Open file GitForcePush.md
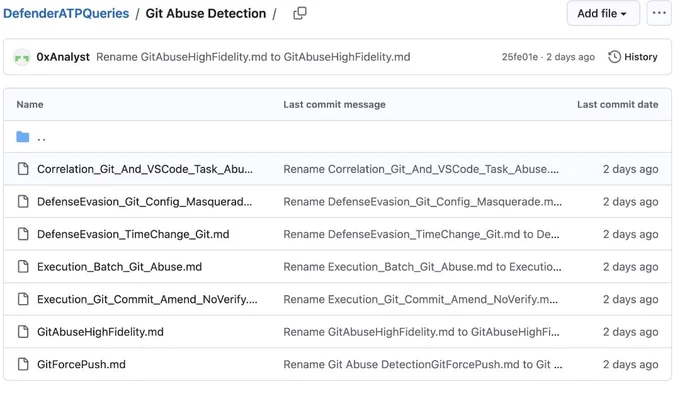680x394 pixels. click(x=81, y=364)
